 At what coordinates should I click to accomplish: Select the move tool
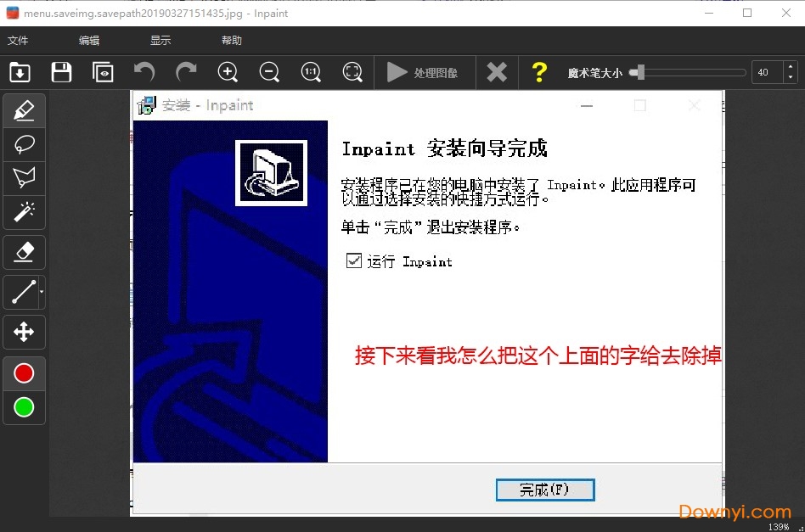pyautogui.click(x=24, y=332)
